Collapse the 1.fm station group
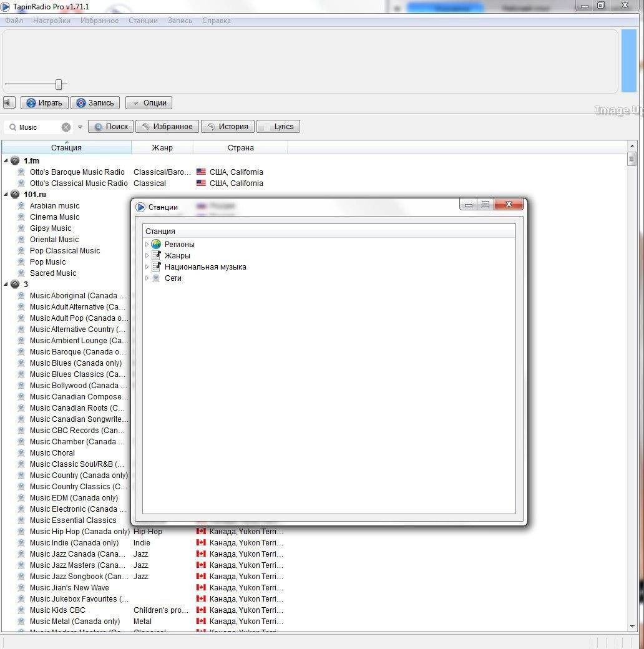This screenshot has width=644, height=649. [x=6, y=160]
